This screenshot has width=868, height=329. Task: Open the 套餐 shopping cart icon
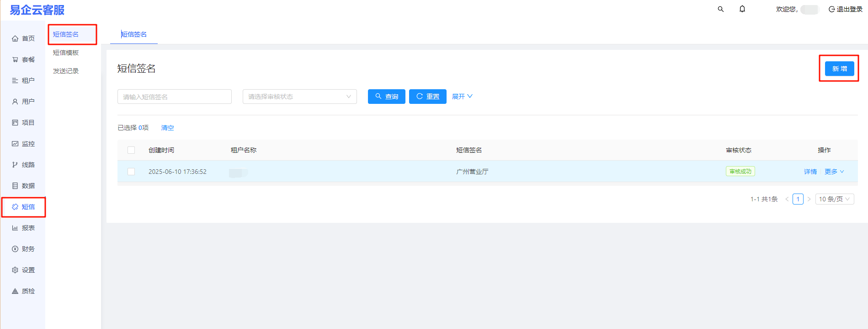(x=15, y=59)
